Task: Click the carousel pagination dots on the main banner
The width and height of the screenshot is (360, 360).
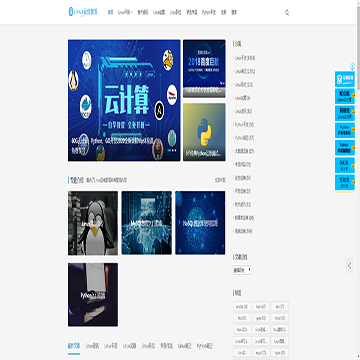Action: 171,150
